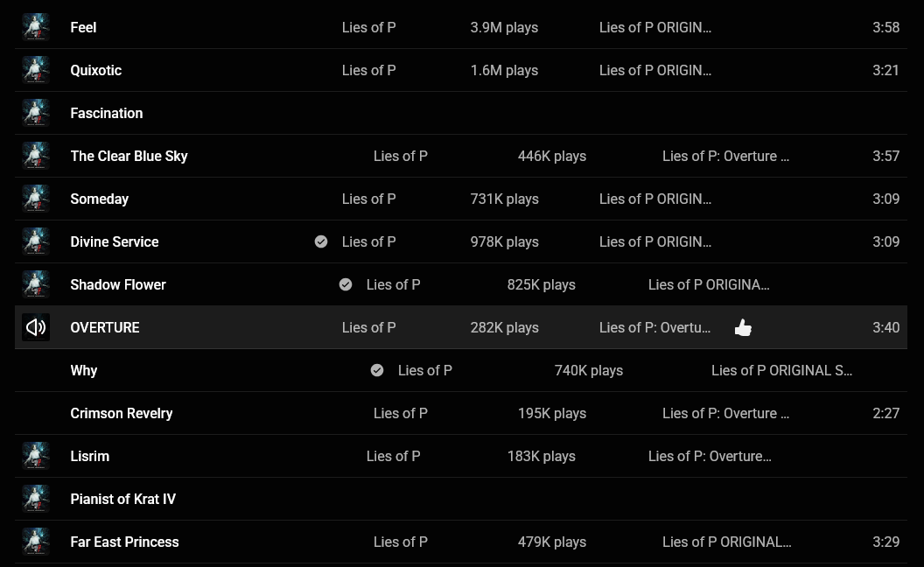This screenshot has height=567, width=924.
Task: Play The Clear Blue Sky track
Action: click(x=129, y=156)
